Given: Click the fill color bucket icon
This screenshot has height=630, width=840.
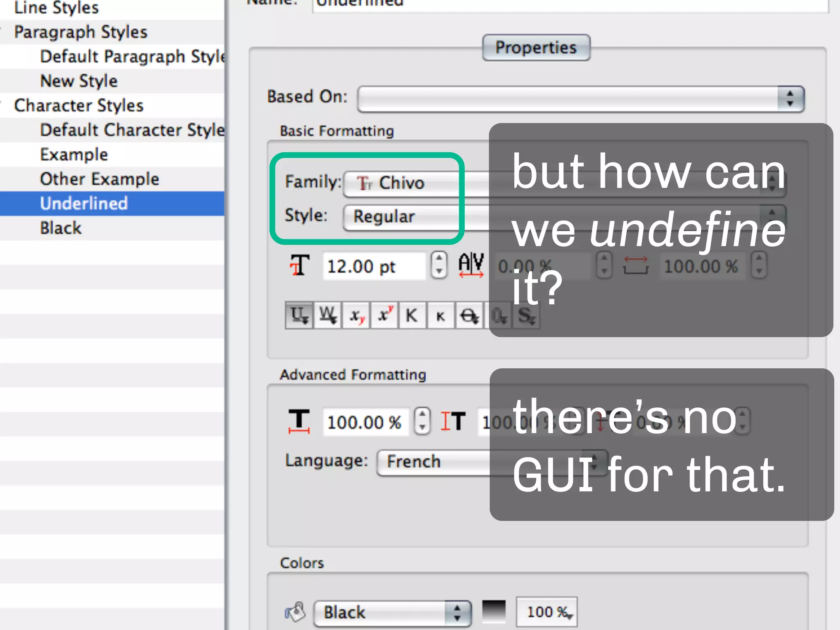Looking at the screenshot, I should coord(295,612).
